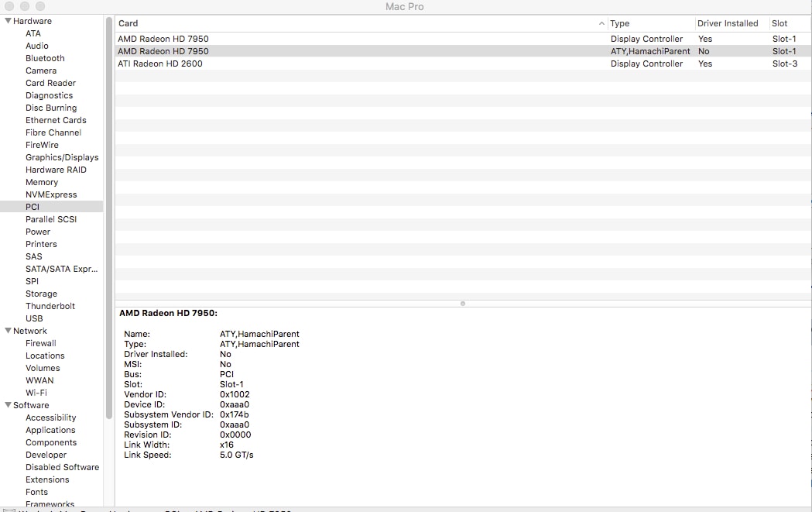Open WWAN under Network
Viewport: 812px width, 512px height.
coord(39,380)
